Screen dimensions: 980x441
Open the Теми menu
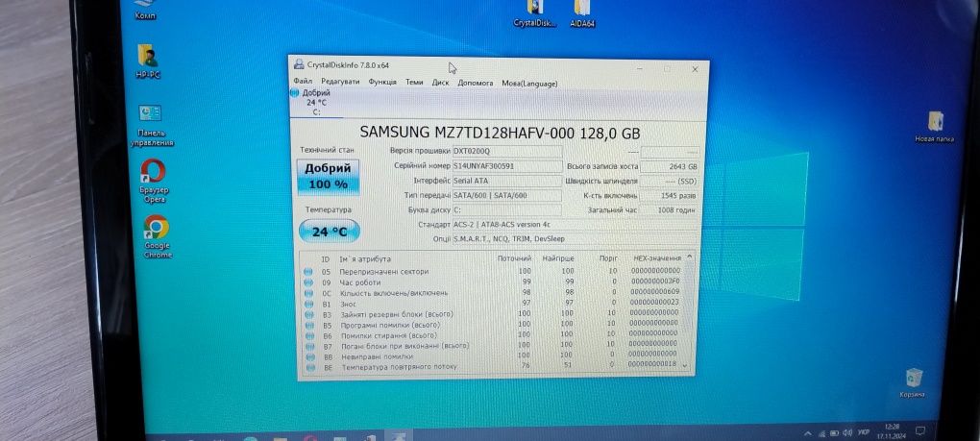414,83
